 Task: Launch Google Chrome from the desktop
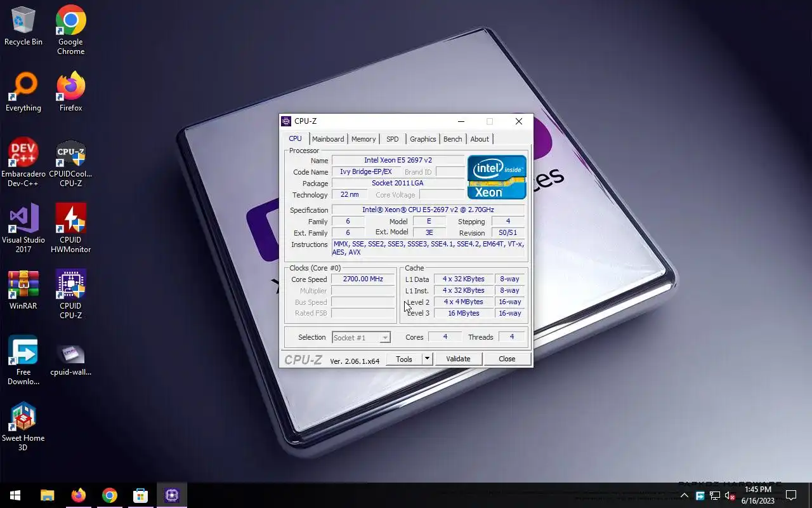[71, 30]
